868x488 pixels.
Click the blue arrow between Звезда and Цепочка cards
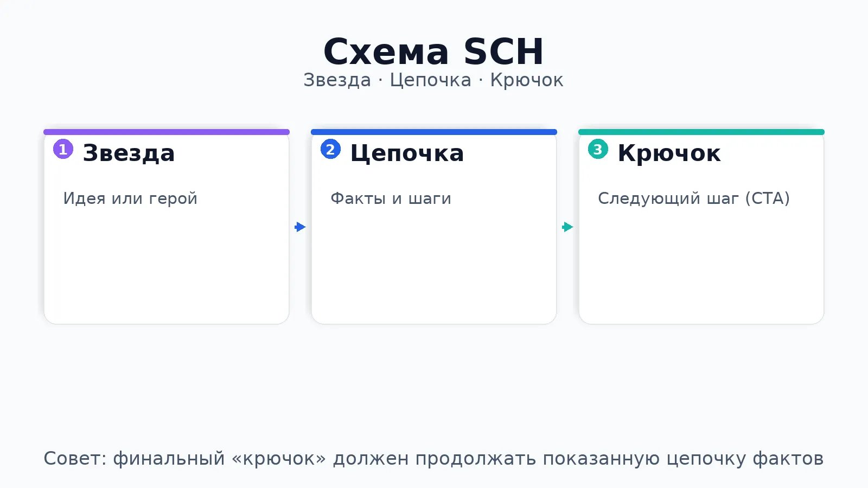pos(300,227)
